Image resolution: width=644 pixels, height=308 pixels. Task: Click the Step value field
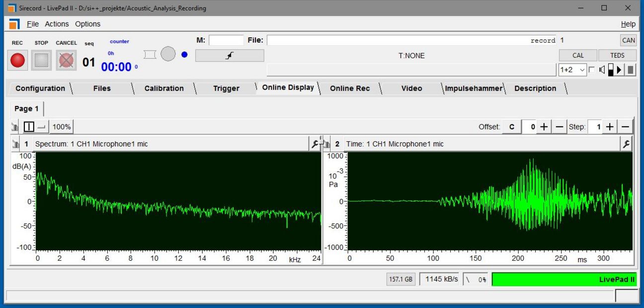click(x=595, y=127)
